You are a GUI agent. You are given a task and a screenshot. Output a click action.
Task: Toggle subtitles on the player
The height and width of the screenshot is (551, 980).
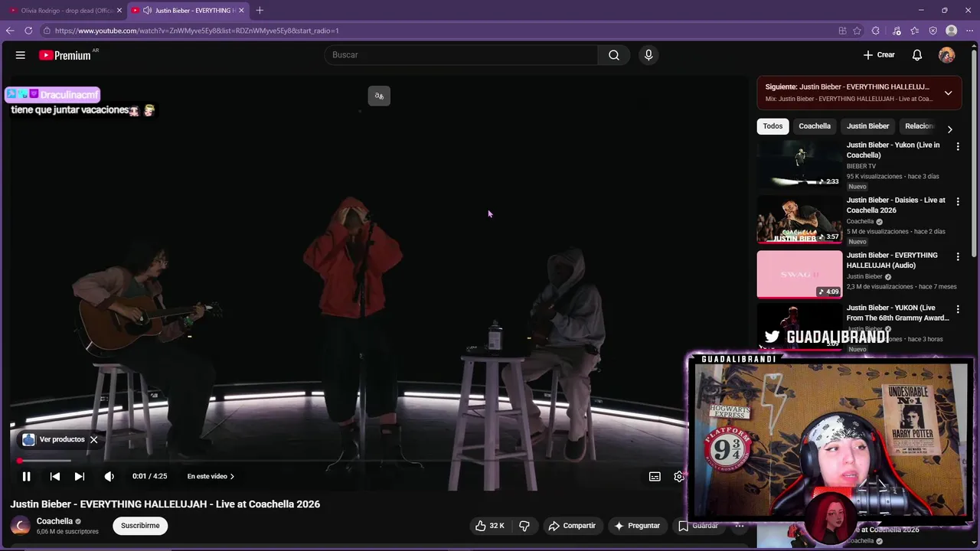click(x=655, y=476)
